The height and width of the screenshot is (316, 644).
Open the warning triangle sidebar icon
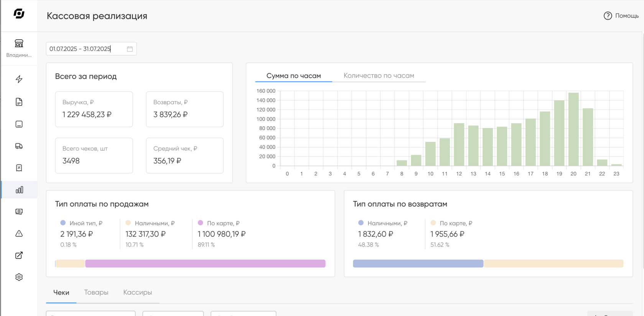click(19, 234)
